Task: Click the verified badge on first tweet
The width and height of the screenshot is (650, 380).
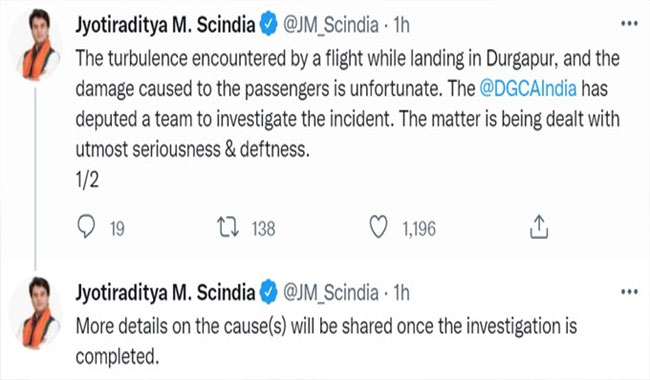Action: [268, 24]
